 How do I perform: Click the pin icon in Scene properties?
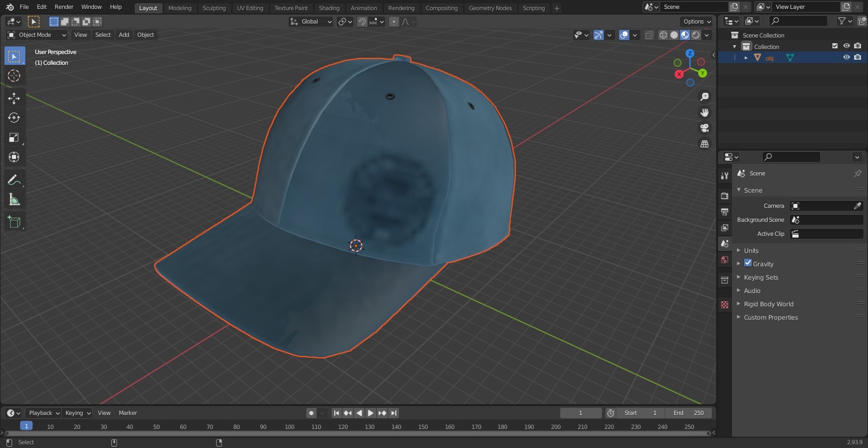[x=857, y=173]
